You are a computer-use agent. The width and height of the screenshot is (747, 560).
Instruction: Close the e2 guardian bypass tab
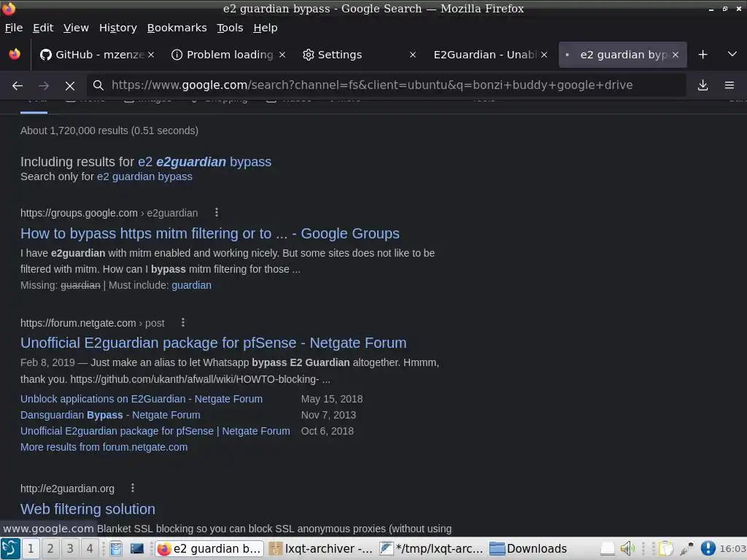[x=675, y=55]
